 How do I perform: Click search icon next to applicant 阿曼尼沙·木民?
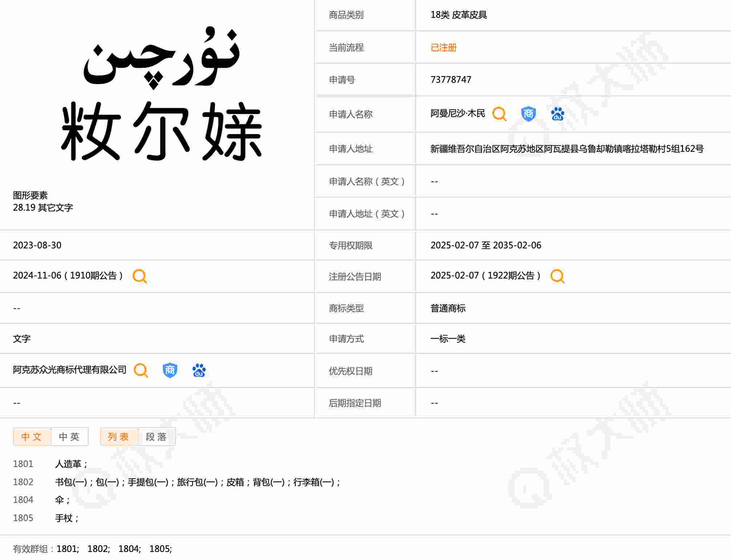coord(499,114)
